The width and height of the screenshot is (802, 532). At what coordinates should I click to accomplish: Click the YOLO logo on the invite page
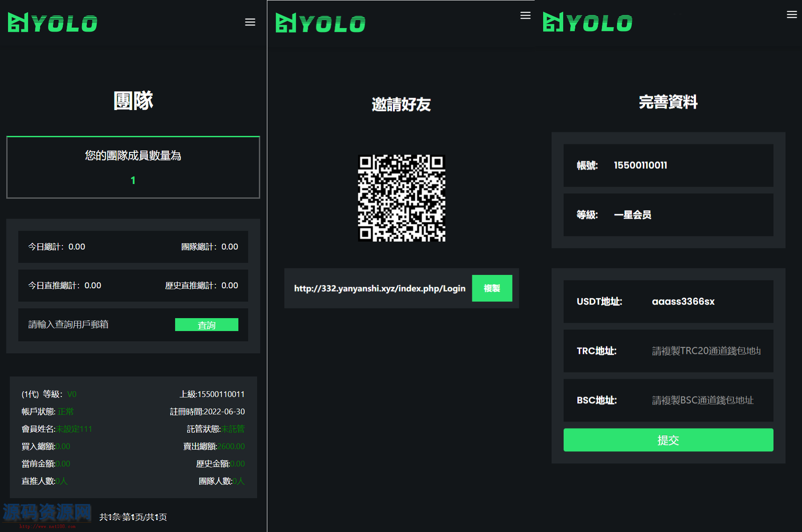coord(320,23)
